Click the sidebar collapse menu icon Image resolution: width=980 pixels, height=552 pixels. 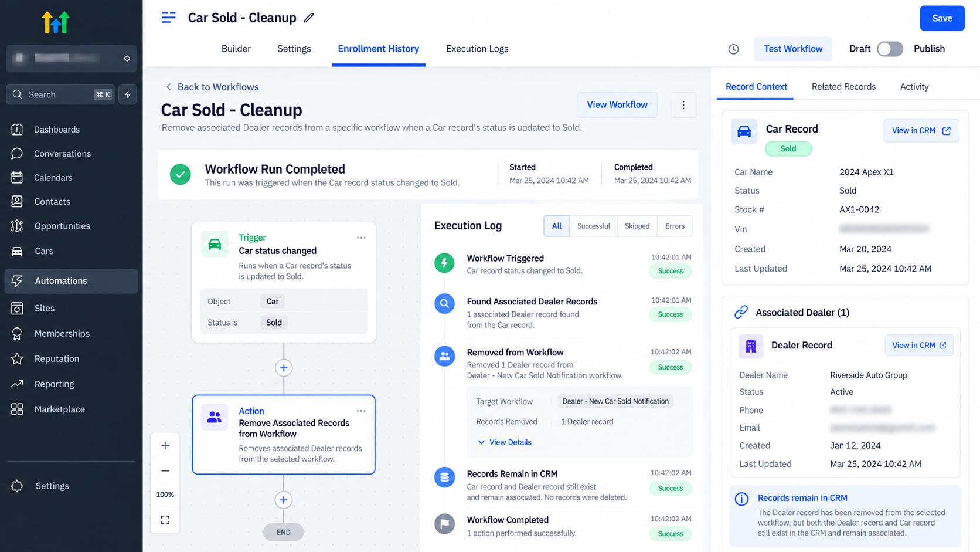168,18
